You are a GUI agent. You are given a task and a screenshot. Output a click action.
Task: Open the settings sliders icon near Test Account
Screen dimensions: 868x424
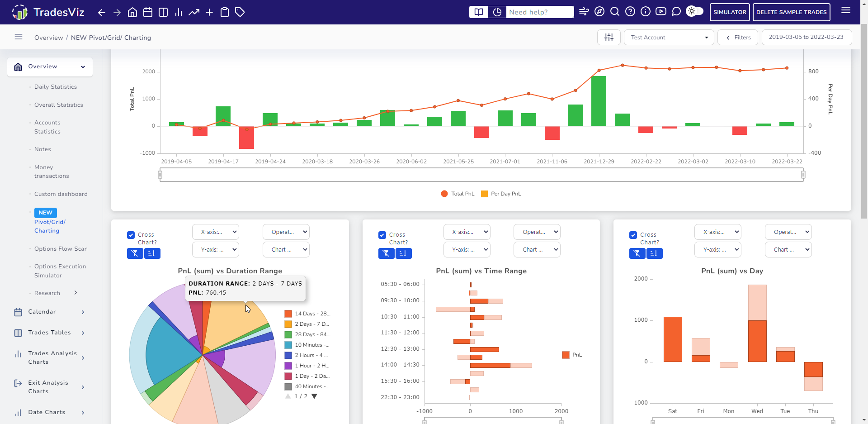click(609, 37)
